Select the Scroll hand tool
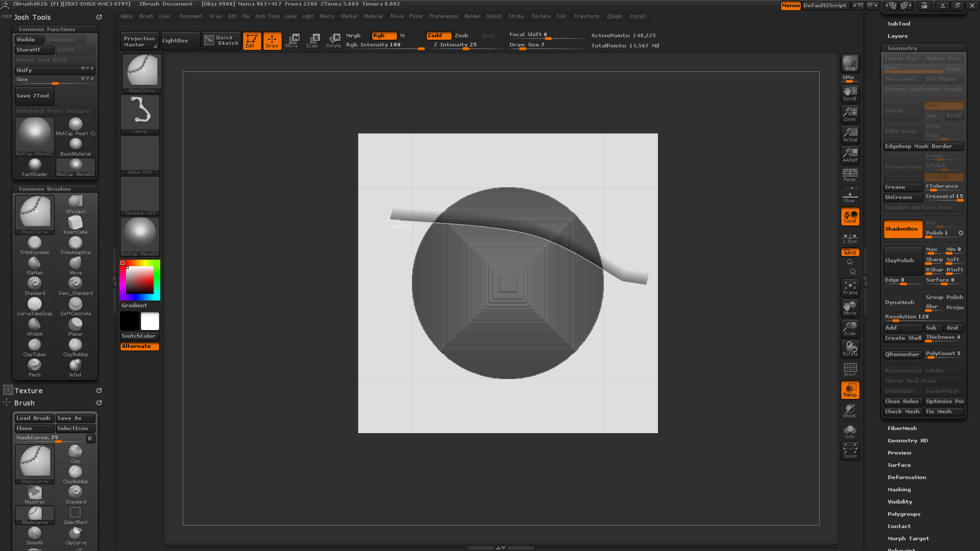980x551 pixels. [x=850, y=93]
